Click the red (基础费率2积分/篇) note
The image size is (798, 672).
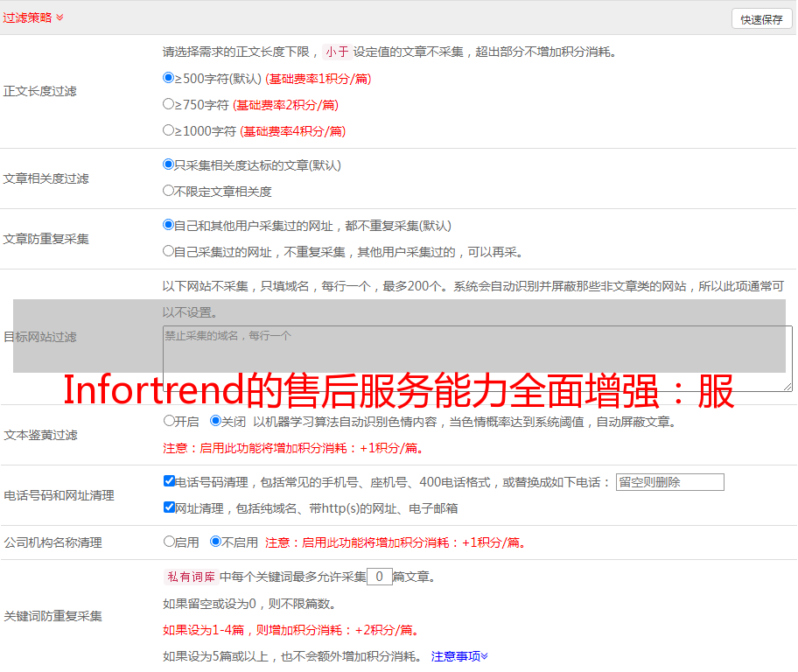pyautogui.click(x=285, y=105)
